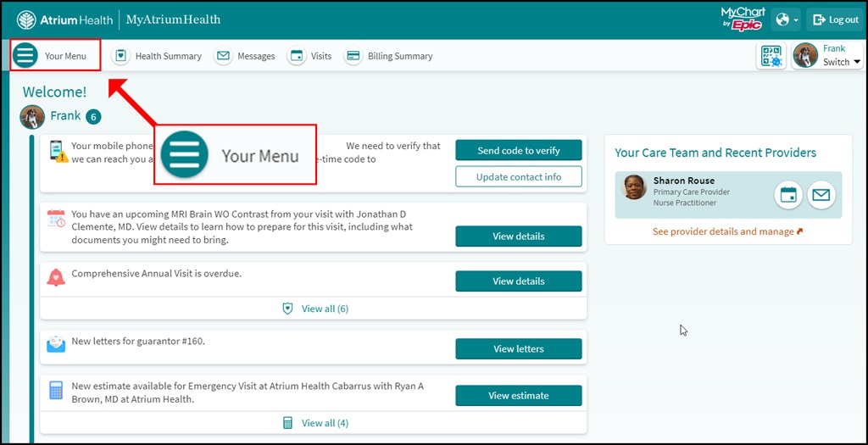The width and height of the screenshot is (868, 445).
Task: Click See provider details and manage
Action: click(727, 231)
